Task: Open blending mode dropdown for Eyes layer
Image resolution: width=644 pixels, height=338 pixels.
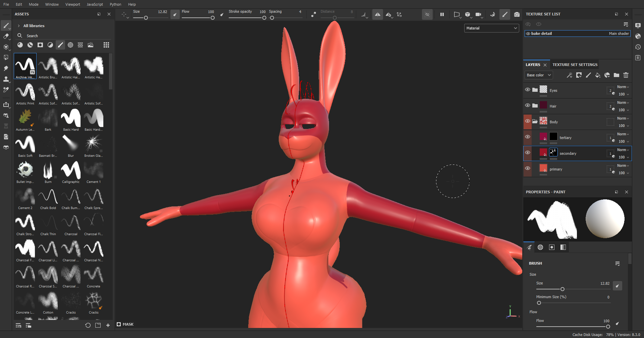Action: pyautogui.click(x=623, y=87)
